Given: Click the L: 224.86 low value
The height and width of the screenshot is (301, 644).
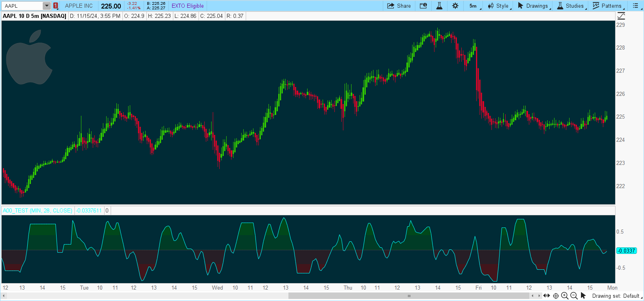Looking at the screenshot, I should click(x=186, y=16).
